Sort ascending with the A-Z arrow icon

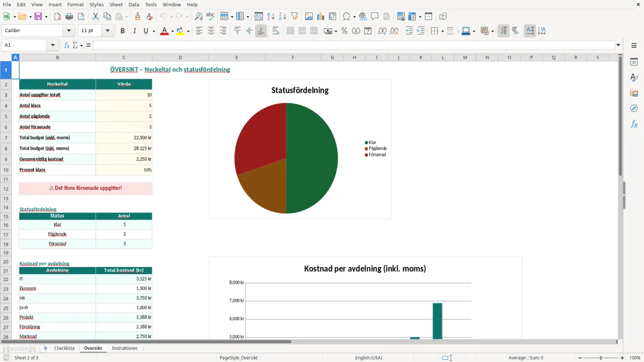[x=270, y=17]
